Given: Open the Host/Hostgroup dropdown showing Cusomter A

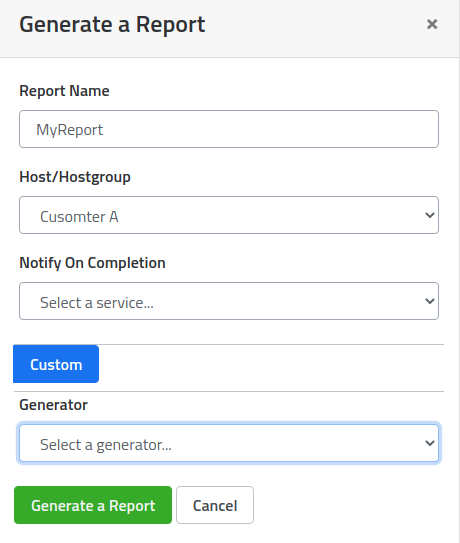Looking at the screenshot, I should pyautogui.click(x=229, y=215).
